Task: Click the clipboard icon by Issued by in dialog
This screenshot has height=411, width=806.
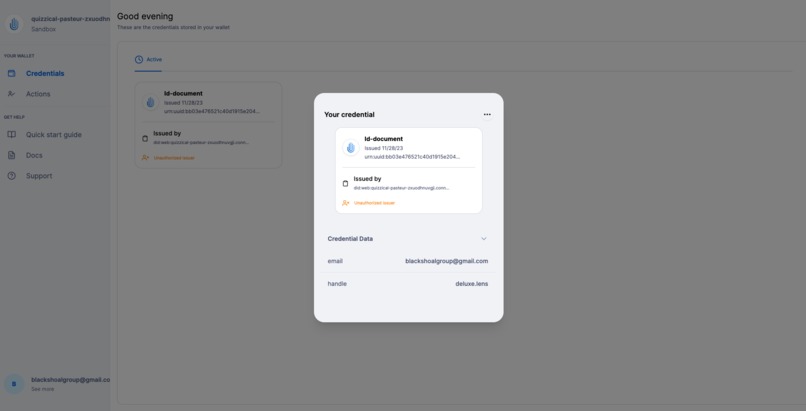Action: pyautogui.click(x=345, y=183)
